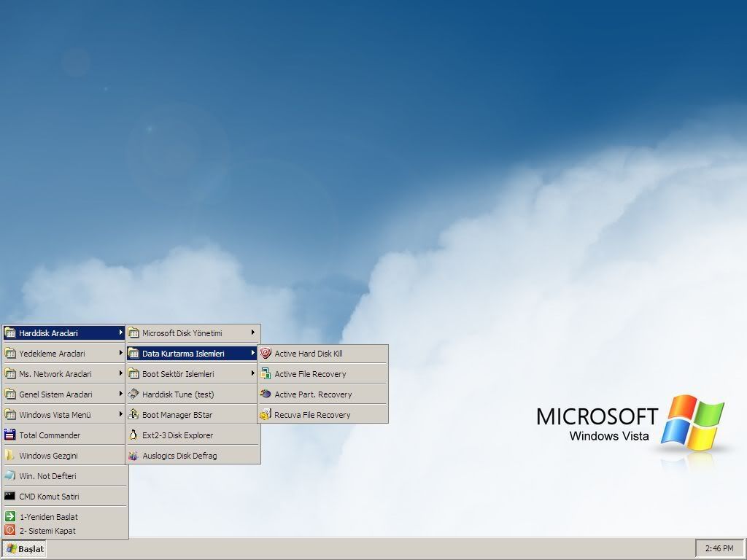Click the Recuva File Recovery icon
The width and height of the screenshot is (747, 560).
click(x=266, y=414)
